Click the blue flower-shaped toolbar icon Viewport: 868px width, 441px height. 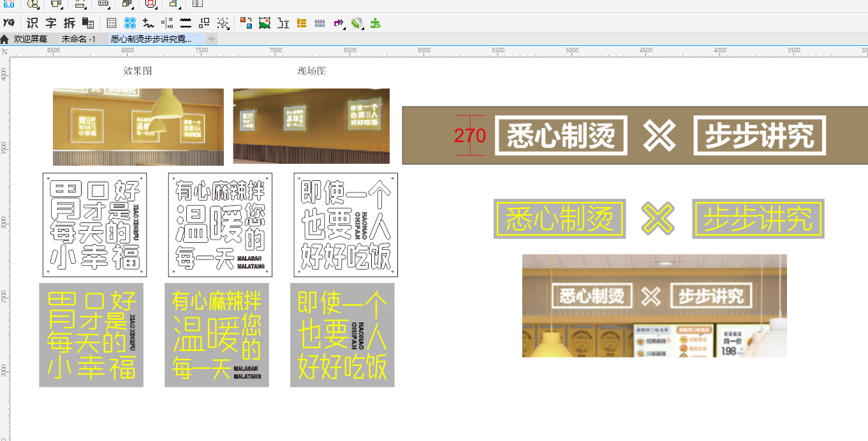(129, 23)
